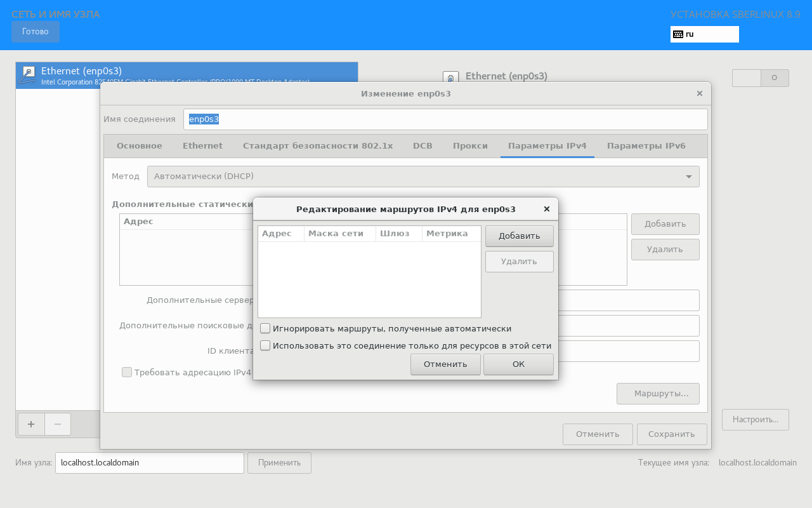Viewport: 812px width, 508px height.
Task: Click the minus icon to remove a device
Action: (58, 424)
